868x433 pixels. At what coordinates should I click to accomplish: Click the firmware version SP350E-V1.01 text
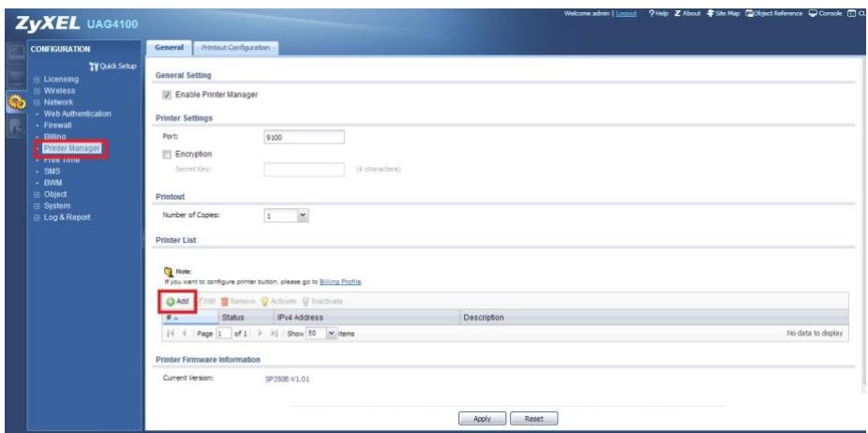pyautogui.click(x=288, y=381)
